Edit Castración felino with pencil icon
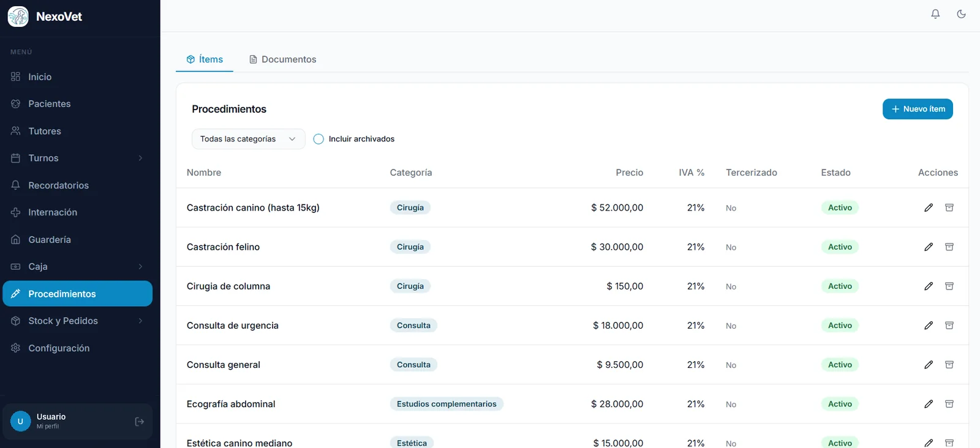 (x=929, y=247)
